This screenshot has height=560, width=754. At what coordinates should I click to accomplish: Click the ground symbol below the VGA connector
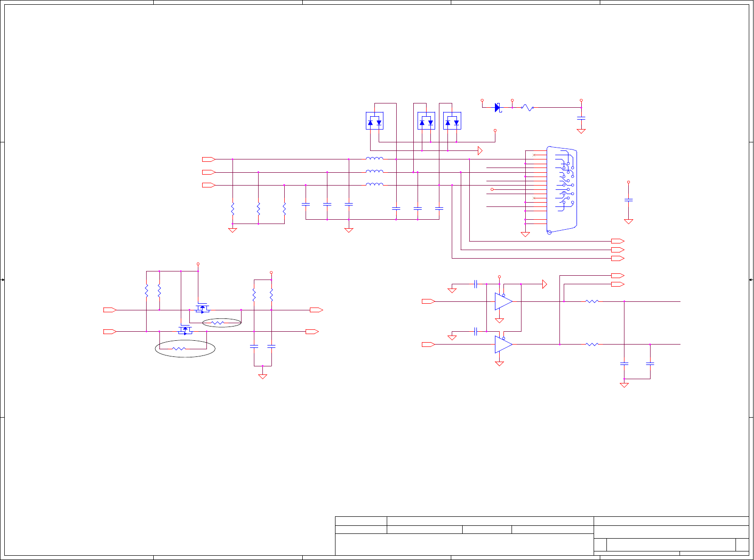tap(525, 234)
